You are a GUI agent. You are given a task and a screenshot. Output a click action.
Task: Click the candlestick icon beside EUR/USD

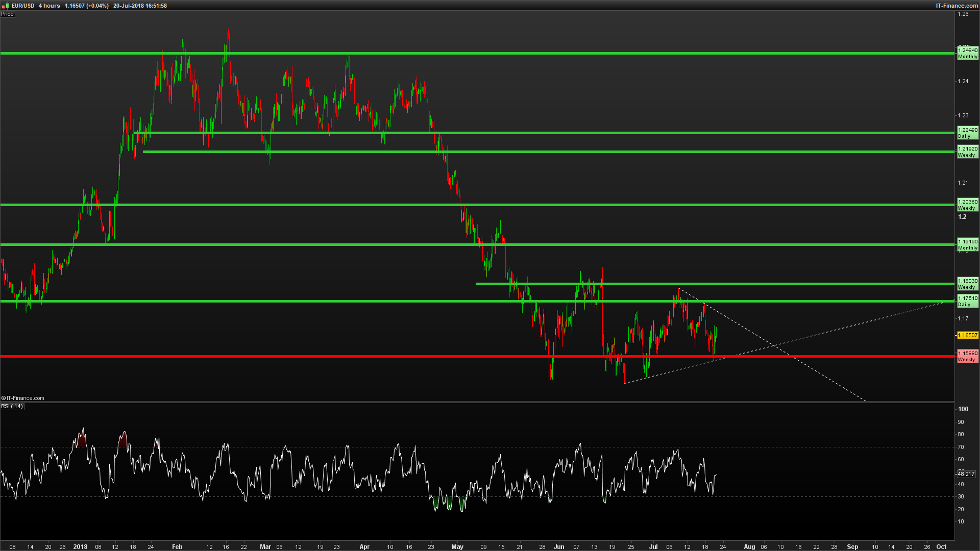tap(6, 6)
